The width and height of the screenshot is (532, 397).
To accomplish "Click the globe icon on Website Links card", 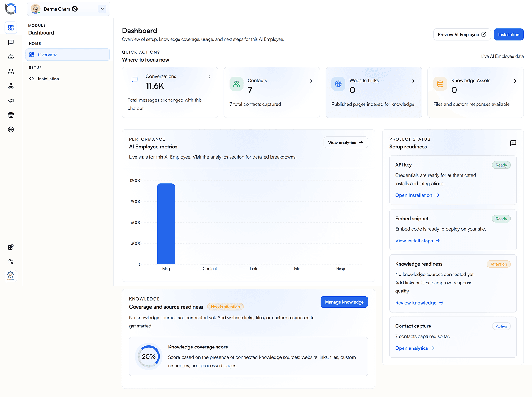I will click(x=338, y=84).
